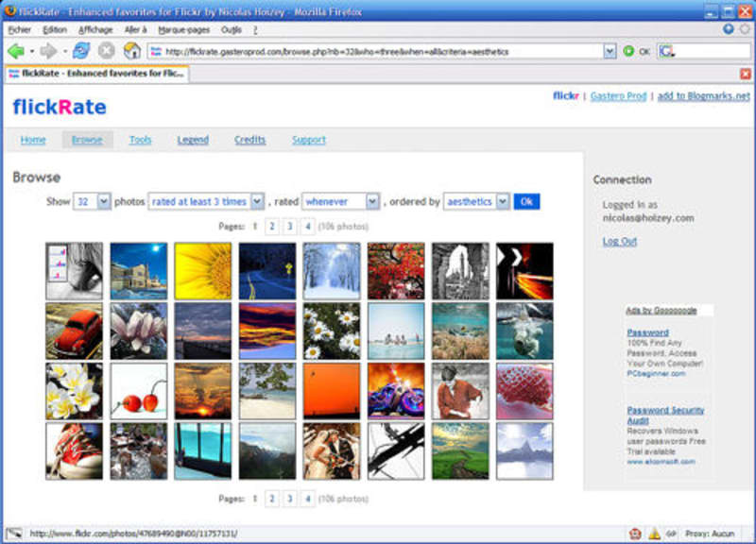756x544 pixels.
Task: Open the red Beetle car thumbnail
Action: 75,331
